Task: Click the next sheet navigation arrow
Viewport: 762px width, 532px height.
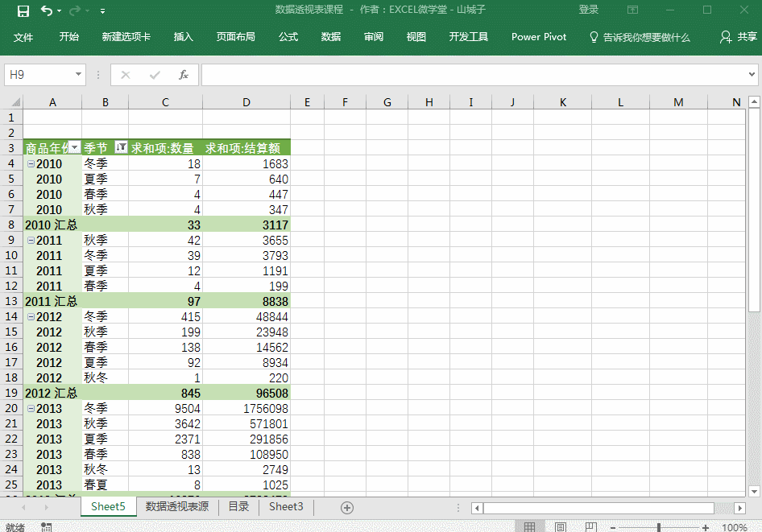Action: coord(47,508)
